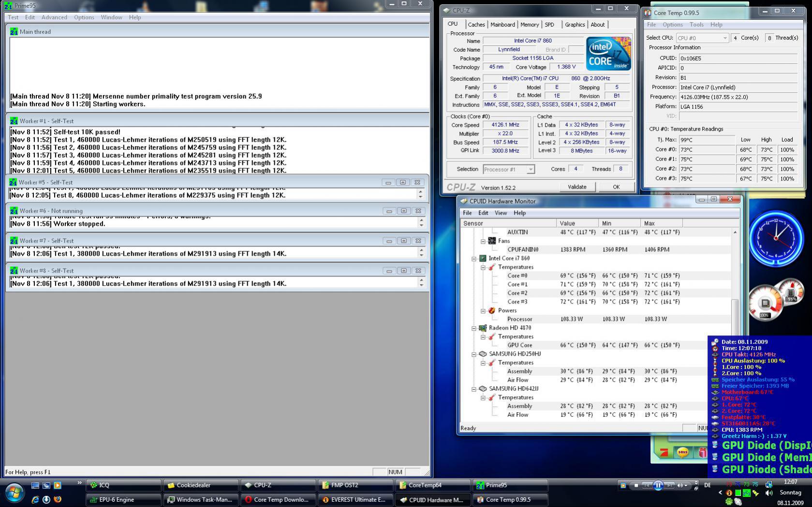Screen dimensions: 812x507
Task: Switch to the Graphics tab in CPU-Z
Action: 575,25
